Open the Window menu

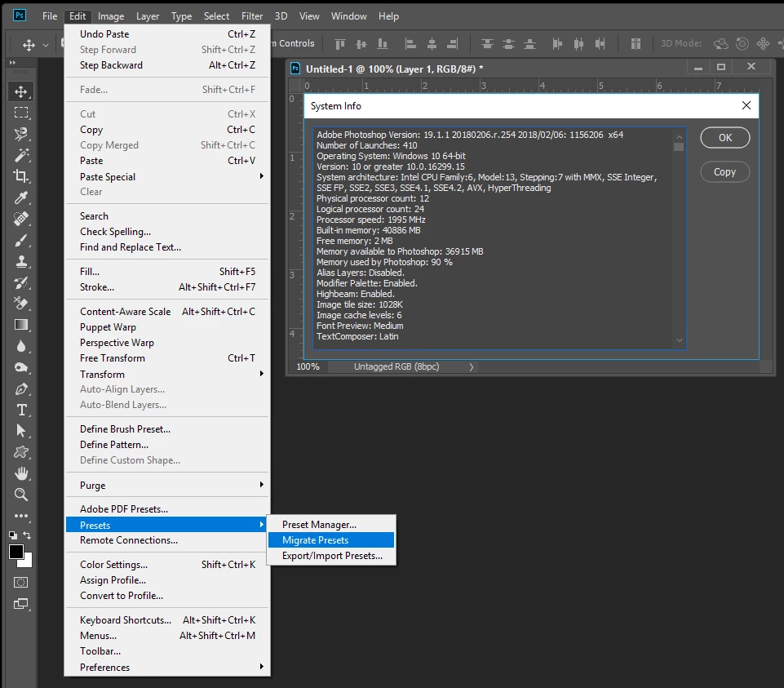pyautogui.click(x=349, y=16)
